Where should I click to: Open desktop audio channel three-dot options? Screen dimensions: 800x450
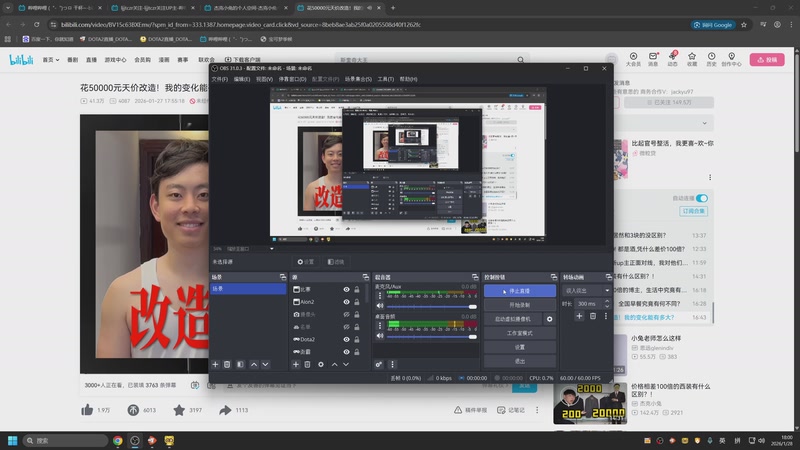(380, 325)
